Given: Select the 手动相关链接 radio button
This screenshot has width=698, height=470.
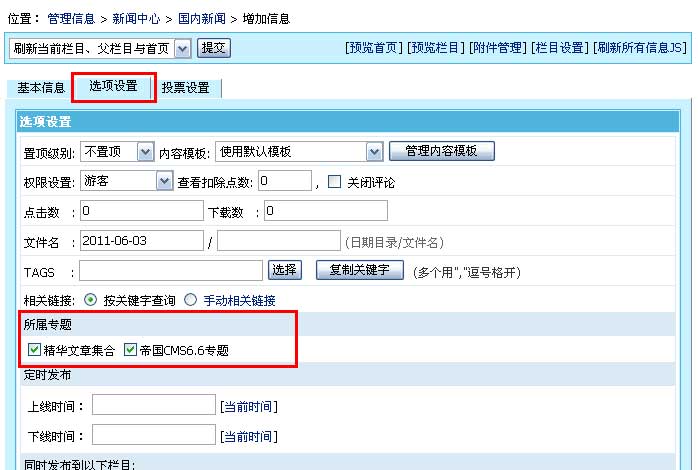Looking at the screenshot, I should pyautogui.click(x=190, y=300).
